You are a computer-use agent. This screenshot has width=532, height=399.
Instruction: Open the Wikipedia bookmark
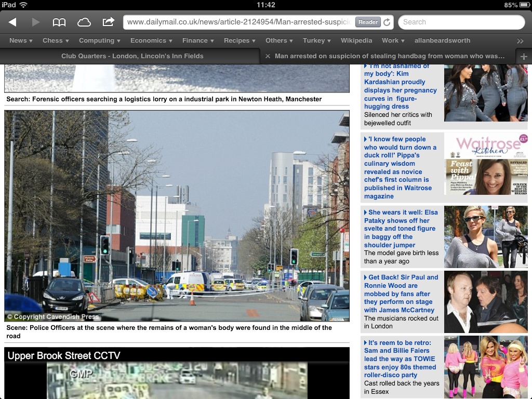click(356, 41)
